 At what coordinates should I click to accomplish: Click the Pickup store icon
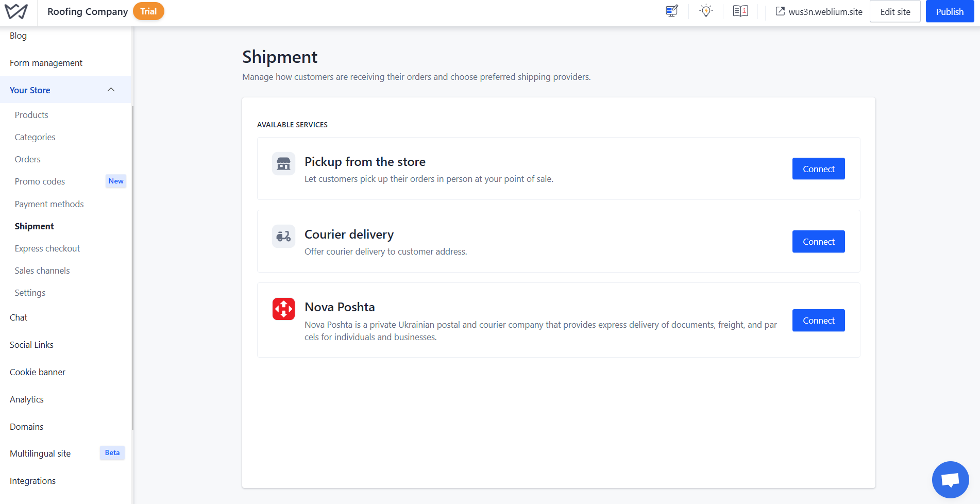(x=283, y=164)
